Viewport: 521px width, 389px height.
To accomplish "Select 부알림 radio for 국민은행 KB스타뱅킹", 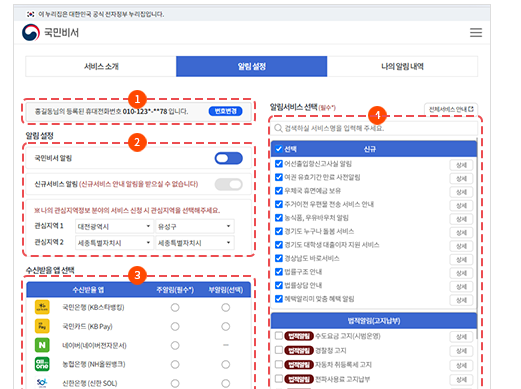I will 226,307.
